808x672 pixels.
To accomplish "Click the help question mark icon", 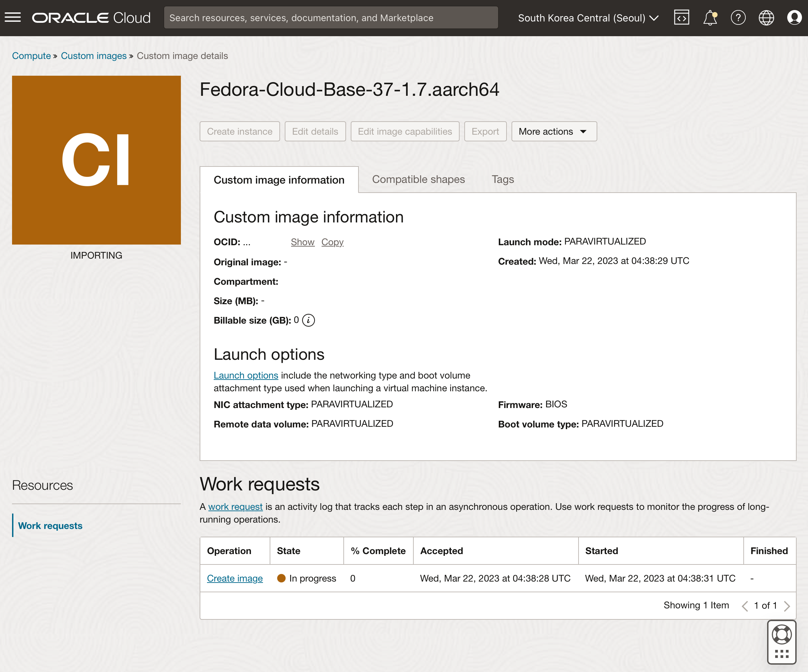I will 738,18.
